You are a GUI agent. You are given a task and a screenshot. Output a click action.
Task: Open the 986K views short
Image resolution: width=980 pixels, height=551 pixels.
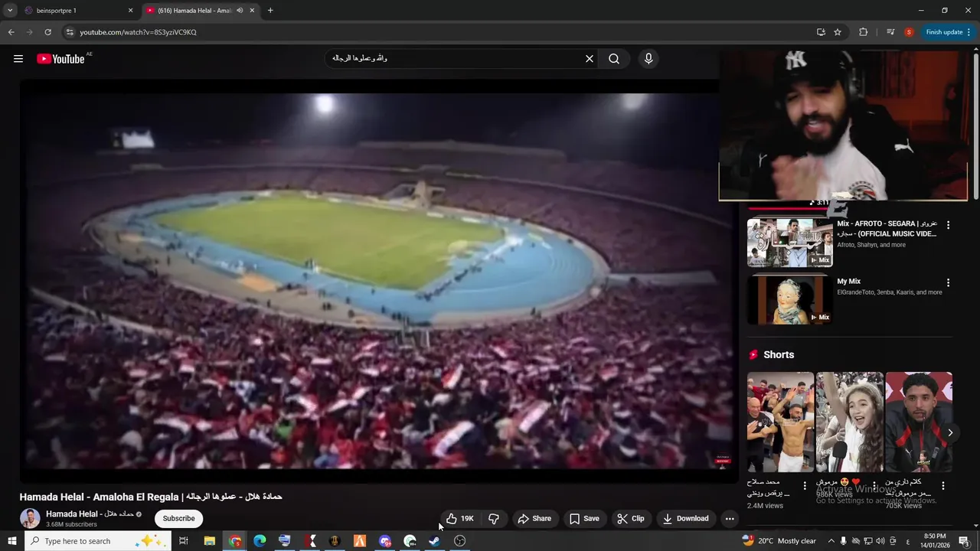click(849, 422)
